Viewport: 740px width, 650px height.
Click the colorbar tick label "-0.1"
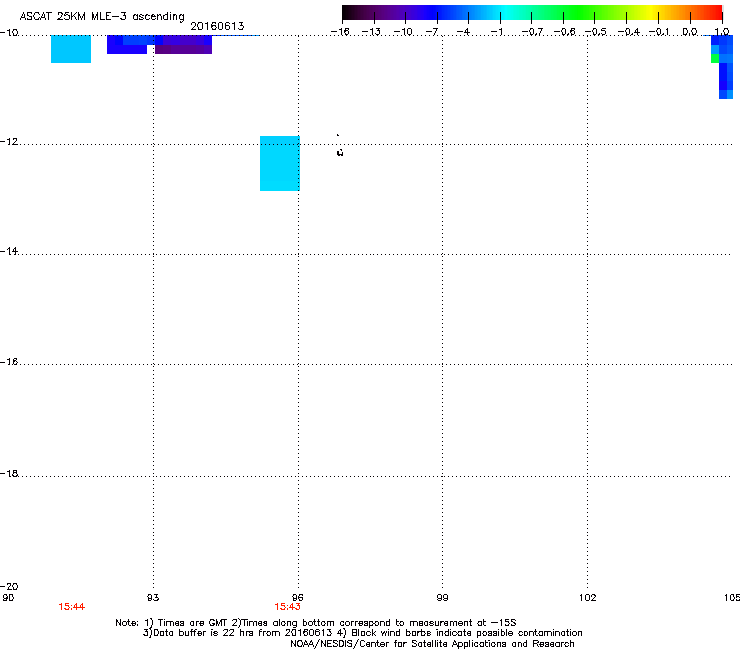[x=659, y=32]
